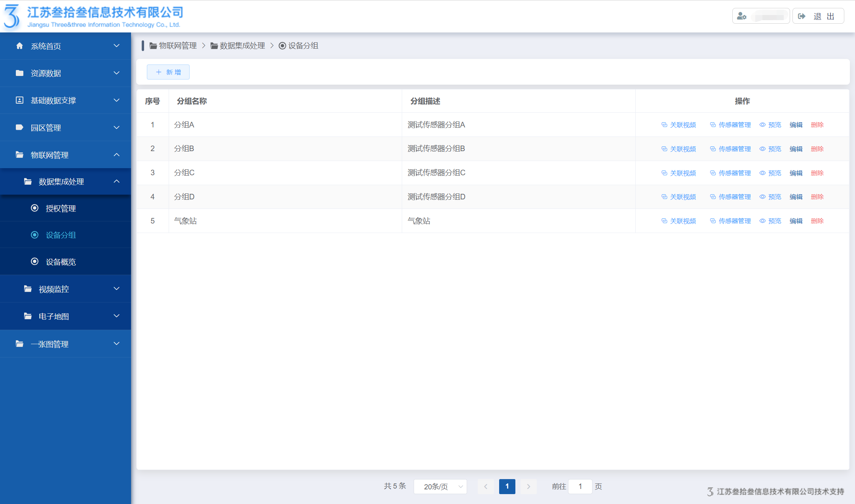The image size is (855, 504).
Task: Click the folder icon beside 资源数据
Action: click(19, 73)
